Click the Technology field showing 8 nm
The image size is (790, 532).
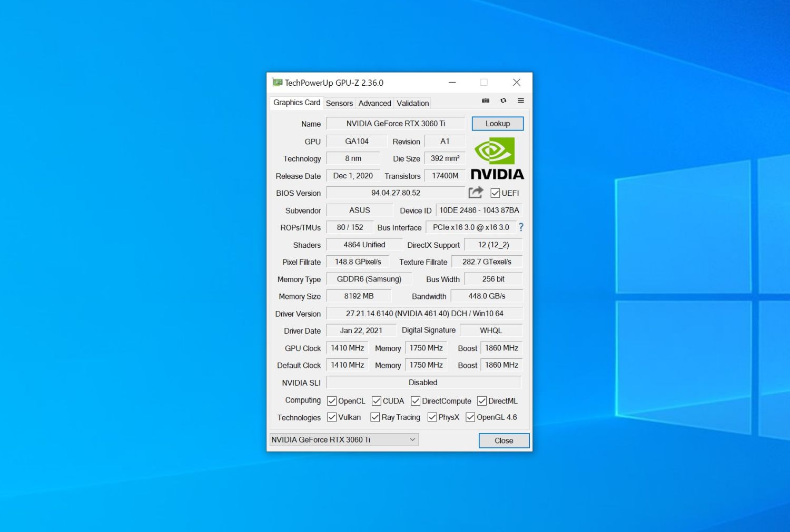click(x=353, y=158)
